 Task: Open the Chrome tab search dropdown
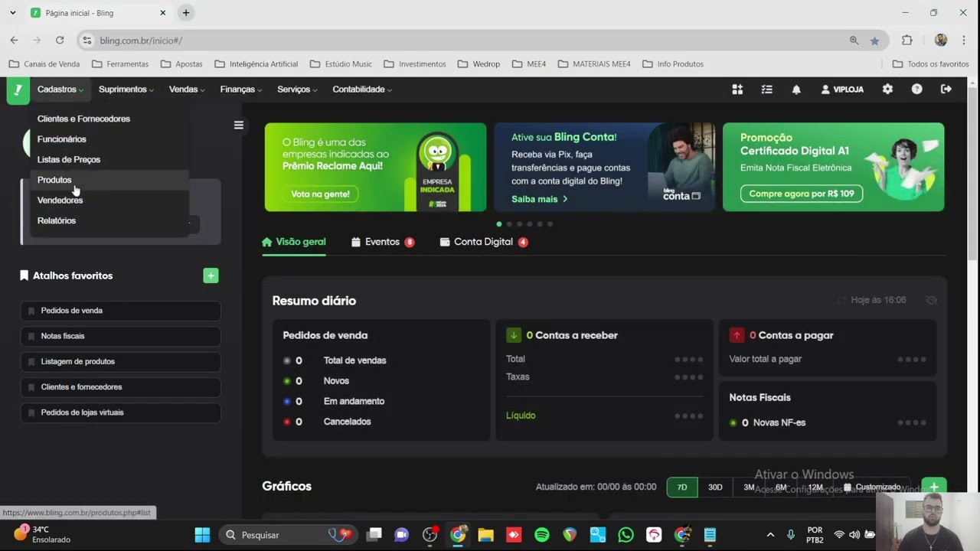click(12, 13)
